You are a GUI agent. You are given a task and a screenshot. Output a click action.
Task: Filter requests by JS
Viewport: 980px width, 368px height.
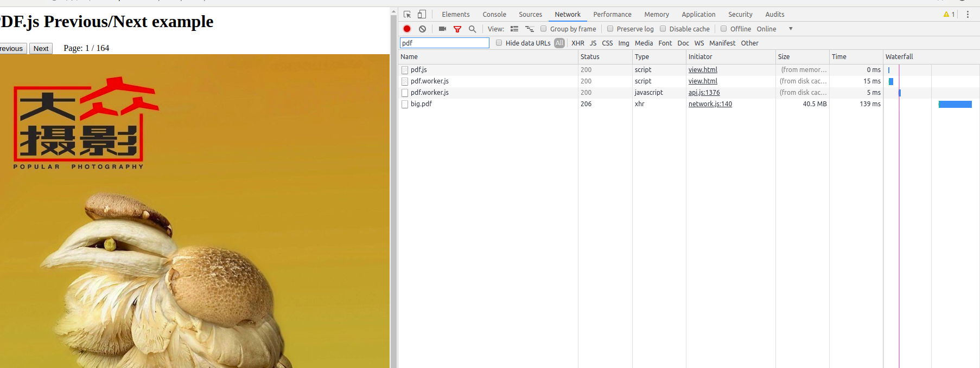click(593, 43)
